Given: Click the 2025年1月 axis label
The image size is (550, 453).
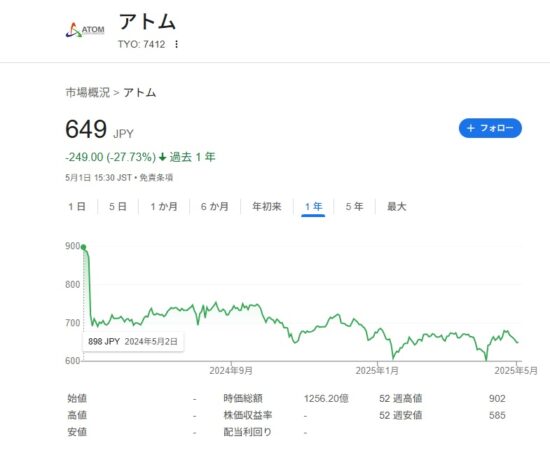Looking at the screenshot, I should pos(377,371).
